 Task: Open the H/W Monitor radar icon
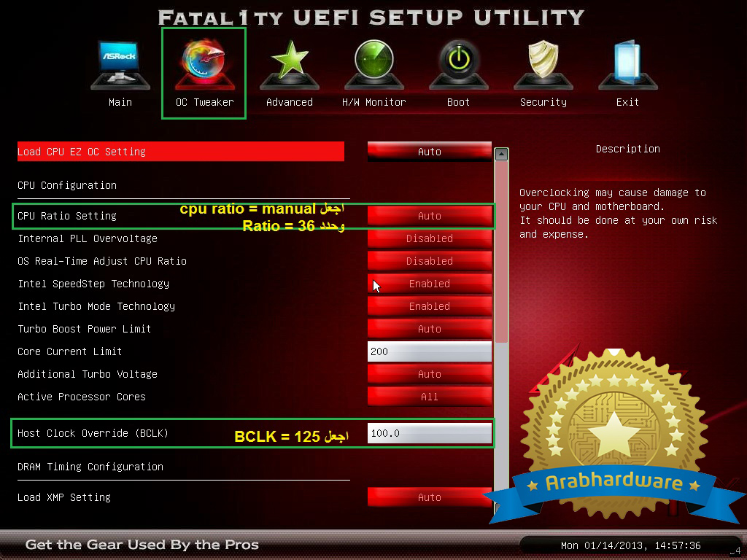tap(373, 64)
